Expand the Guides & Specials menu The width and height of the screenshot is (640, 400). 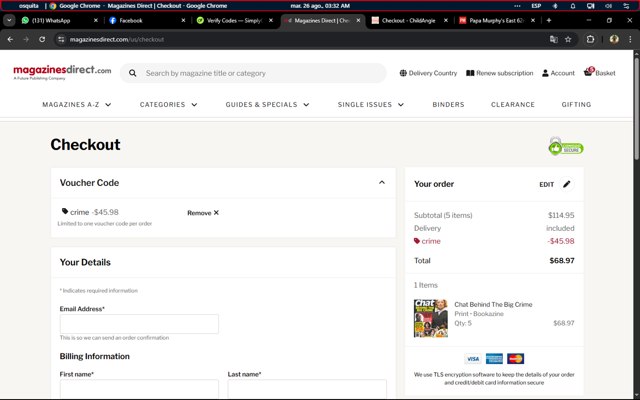coord(267,104)
